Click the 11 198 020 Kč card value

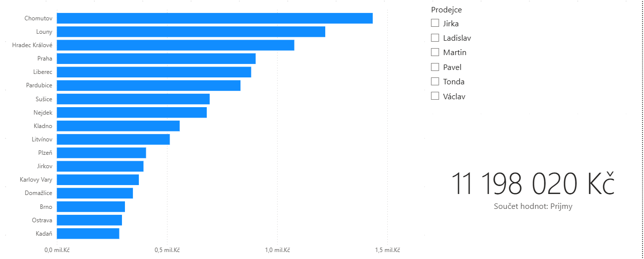point(532,184)
